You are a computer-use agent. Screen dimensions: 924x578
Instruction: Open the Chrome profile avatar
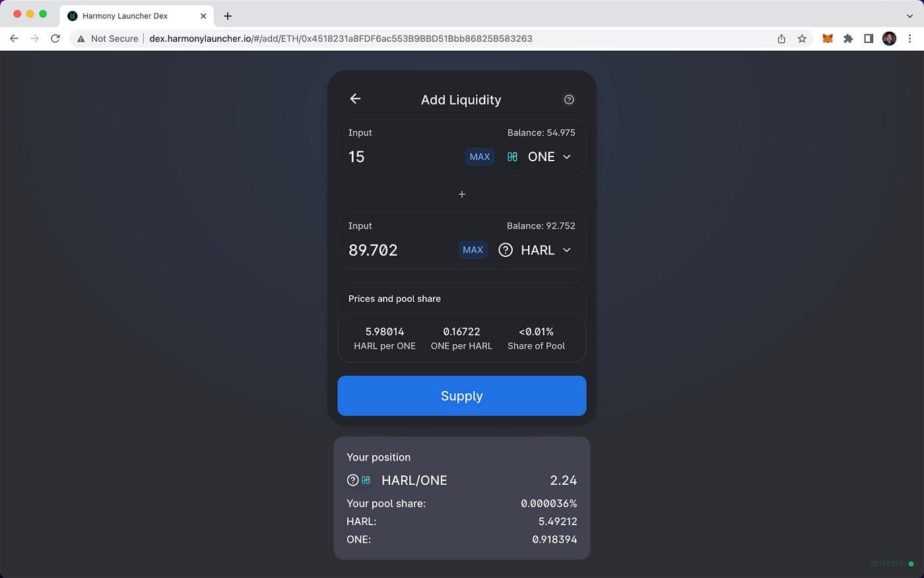(889, 38)
